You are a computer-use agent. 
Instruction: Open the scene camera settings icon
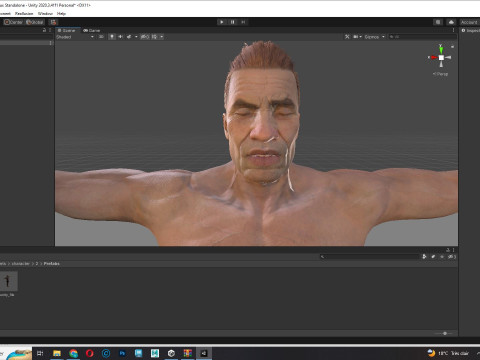[x=357, y=37]
